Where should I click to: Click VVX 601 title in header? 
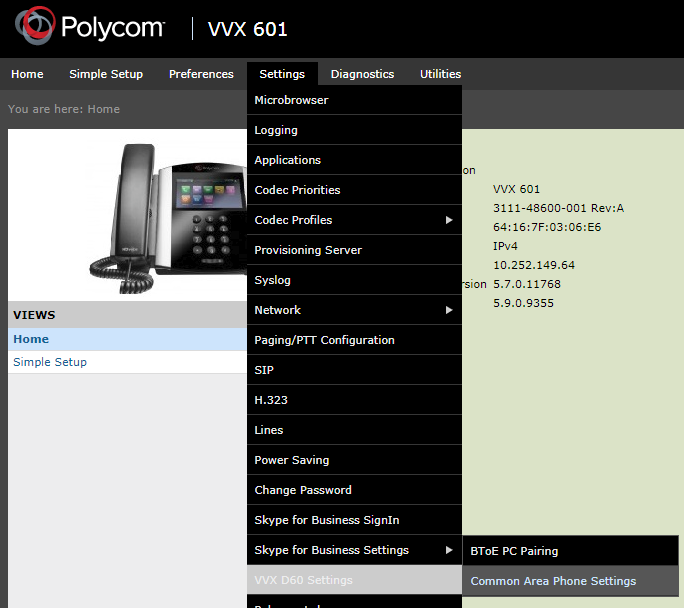pyautogui.click(x=247, y=29)
